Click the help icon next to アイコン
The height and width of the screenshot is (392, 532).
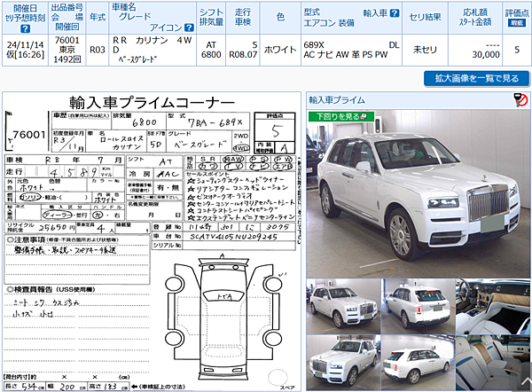point(189,27)
